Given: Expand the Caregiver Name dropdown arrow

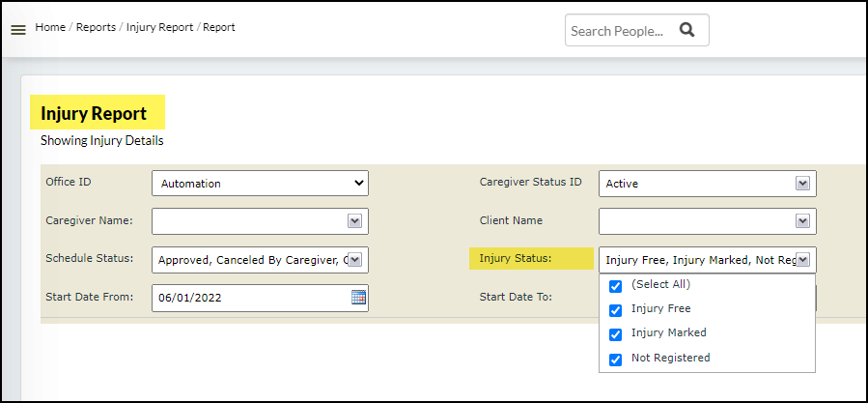Looking at the screenshot, I should point(354,221).
